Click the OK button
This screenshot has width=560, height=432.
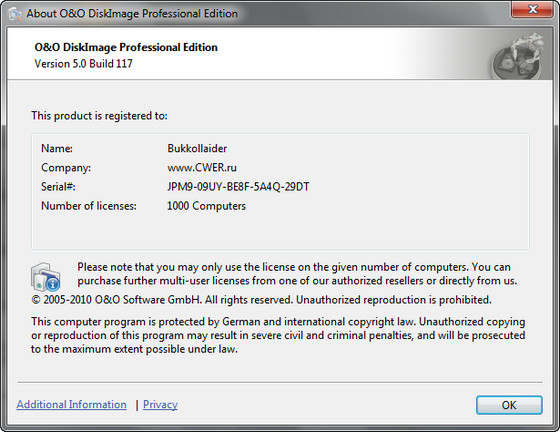tap(509, 405)
